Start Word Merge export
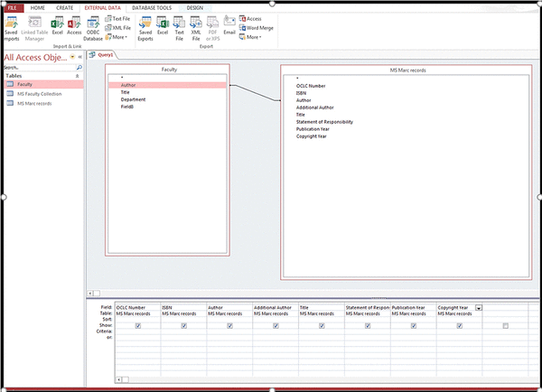Screen dimensions: 542x392 tap(257, 28)
